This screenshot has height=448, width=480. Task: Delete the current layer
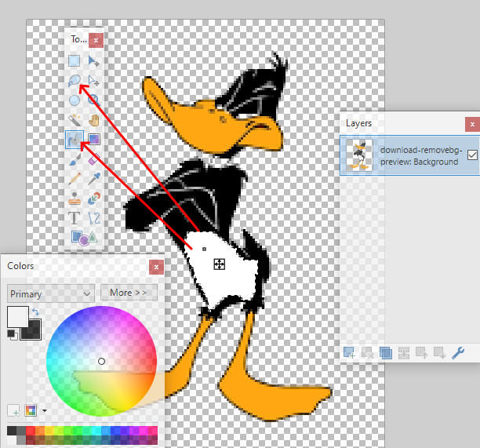(367, 353)
